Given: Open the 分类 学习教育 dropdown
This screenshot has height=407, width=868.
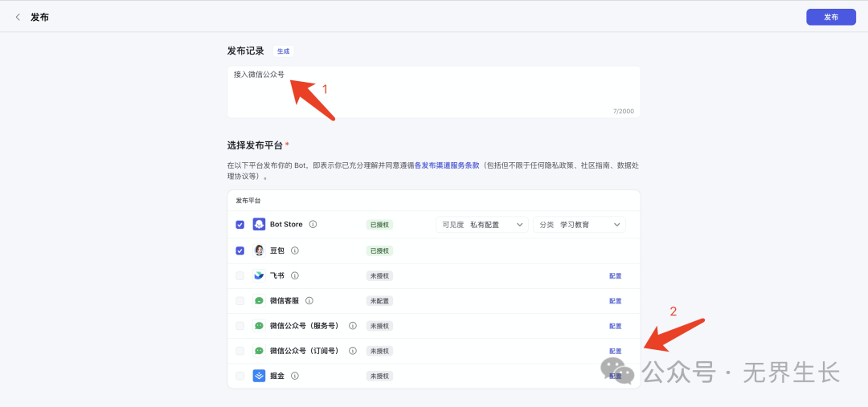Looking at the screenshot, I should pos(579,225).
